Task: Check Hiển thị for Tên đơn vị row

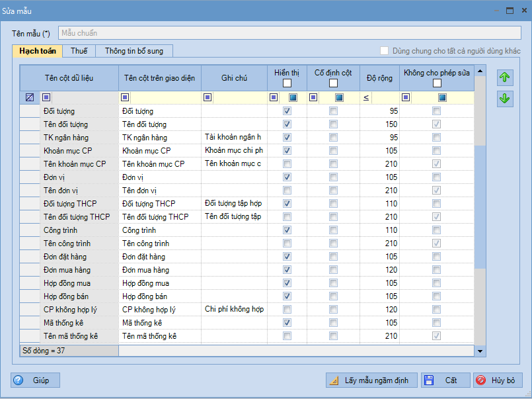Action: click(287, 190)
